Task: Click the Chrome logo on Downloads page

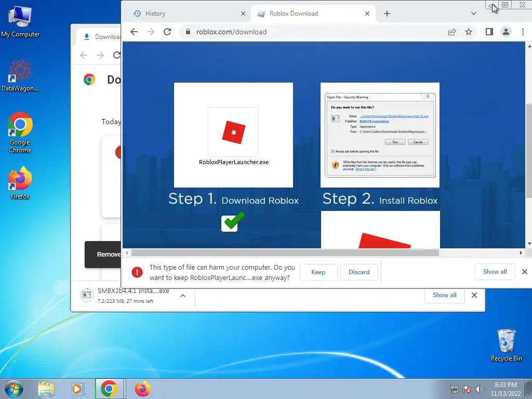Action: tap(89, 79)
